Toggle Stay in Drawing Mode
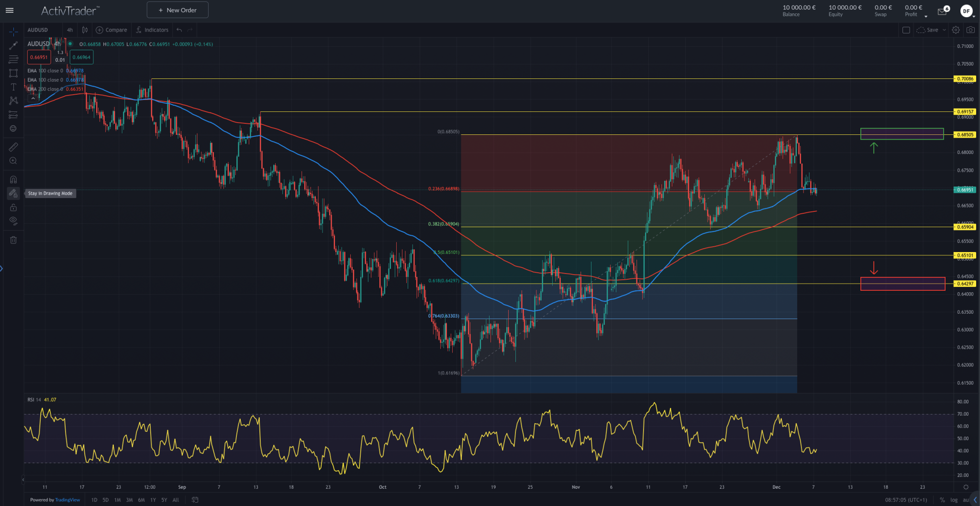 coord(13,193)
